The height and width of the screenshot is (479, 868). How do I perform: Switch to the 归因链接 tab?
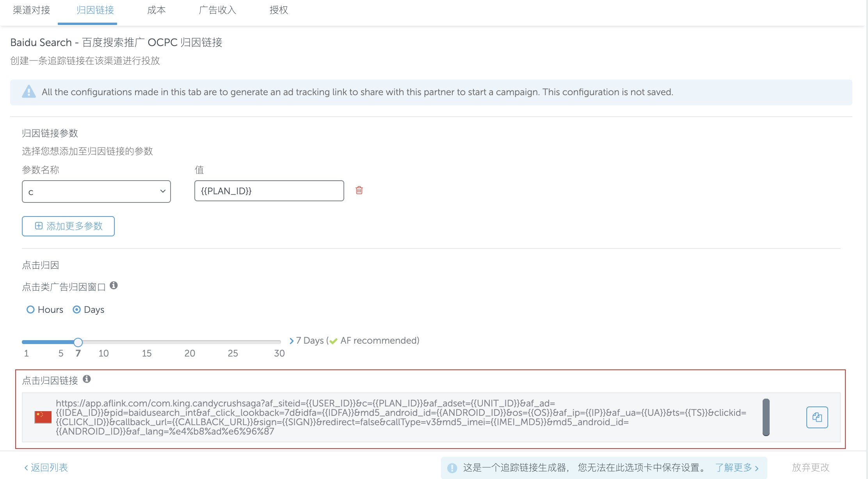(95, 10)
